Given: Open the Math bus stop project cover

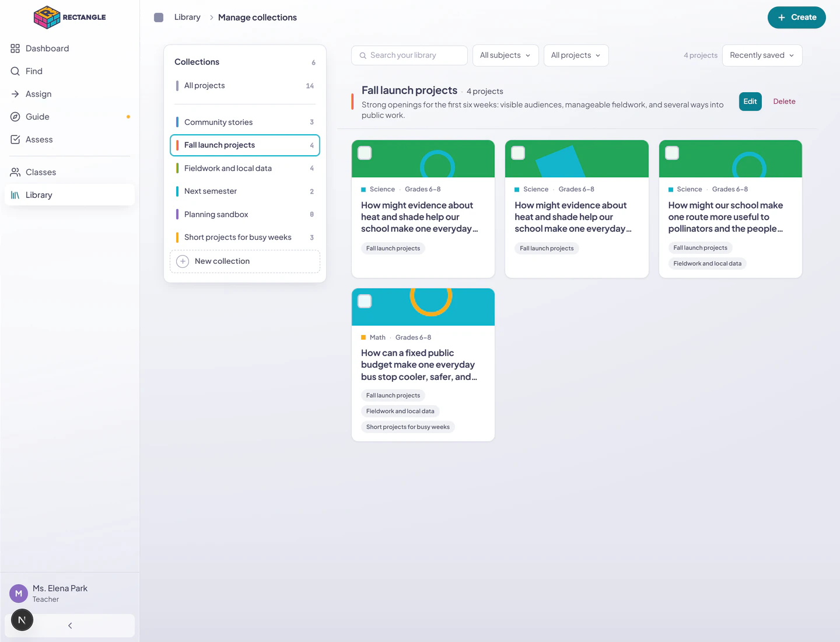Looking at the screenshot, I should point(423,307).
